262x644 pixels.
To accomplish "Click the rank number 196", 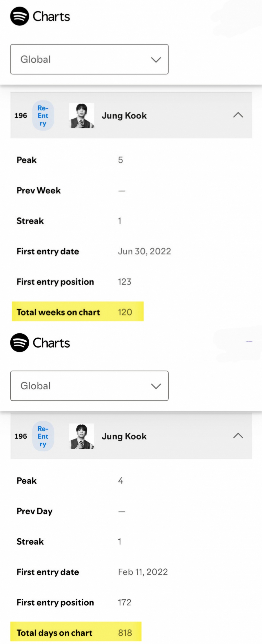I will (21, 115).
